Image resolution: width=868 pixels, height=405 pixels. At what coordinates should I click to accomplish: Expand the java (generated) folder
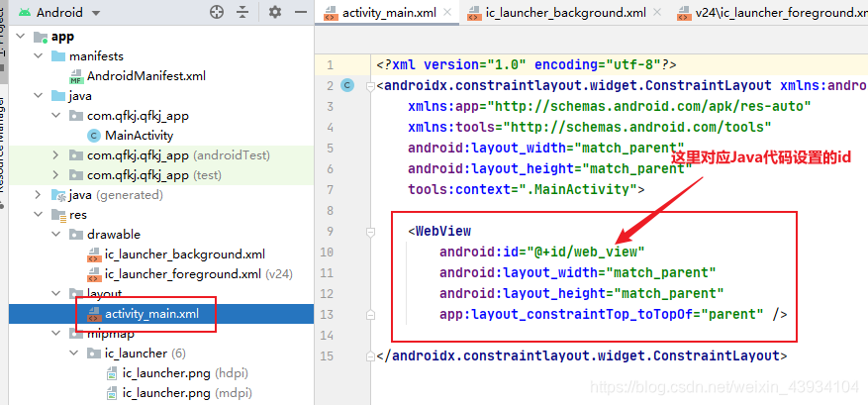point(39,194)
